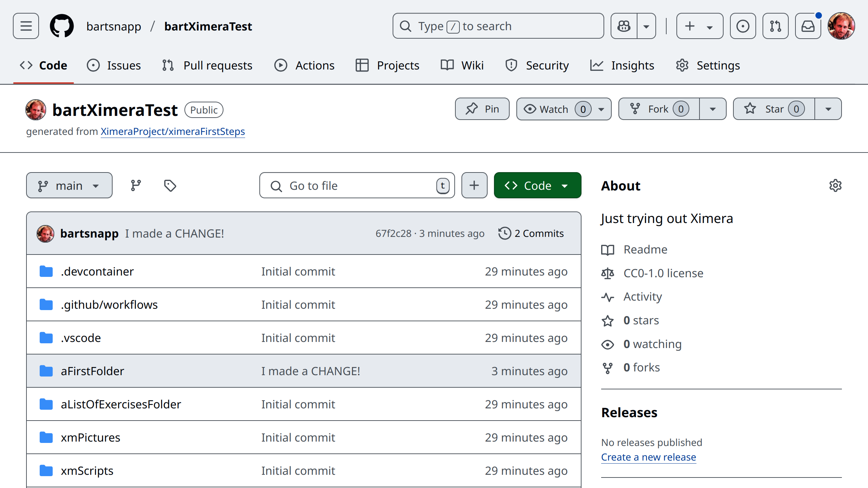The height and width of the screenshot is (488, 868).
Task: Edit About section gear icon
Action: 835,185
